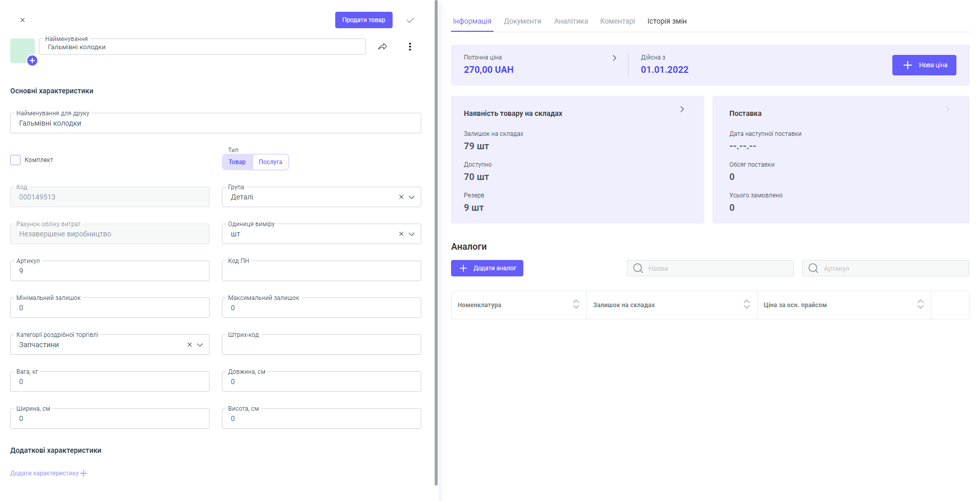Click the share arrow icon beside name field
980x501 pixels.
(382, 47)
